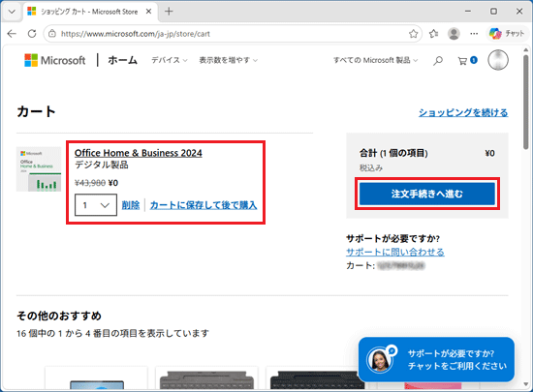This screenshot has width=533, height=392.
Task: Click the address bar URL
Action: tap(136, 34)
